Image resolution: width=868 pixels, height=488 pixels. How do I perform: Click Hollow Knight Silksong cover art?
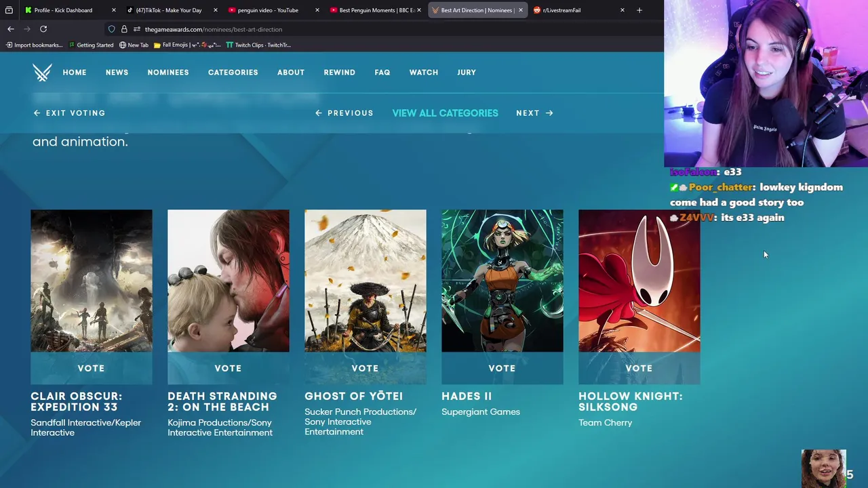click(639, 281)
